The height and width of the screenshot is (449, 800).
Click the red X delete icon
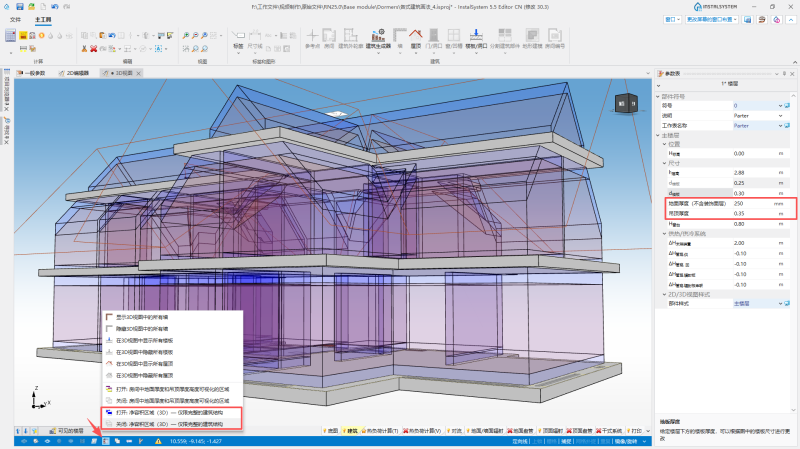93,48
